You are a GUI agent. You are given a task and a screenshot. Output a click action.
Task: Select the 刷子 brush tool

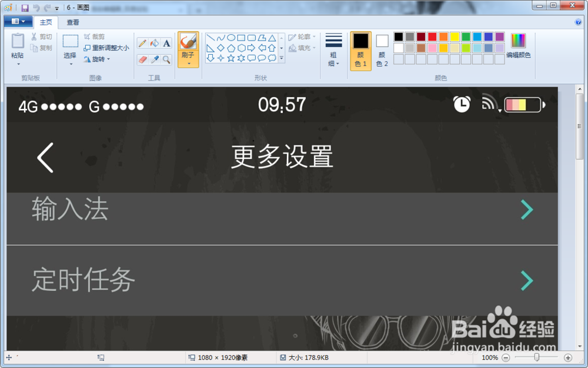[188, 41]
